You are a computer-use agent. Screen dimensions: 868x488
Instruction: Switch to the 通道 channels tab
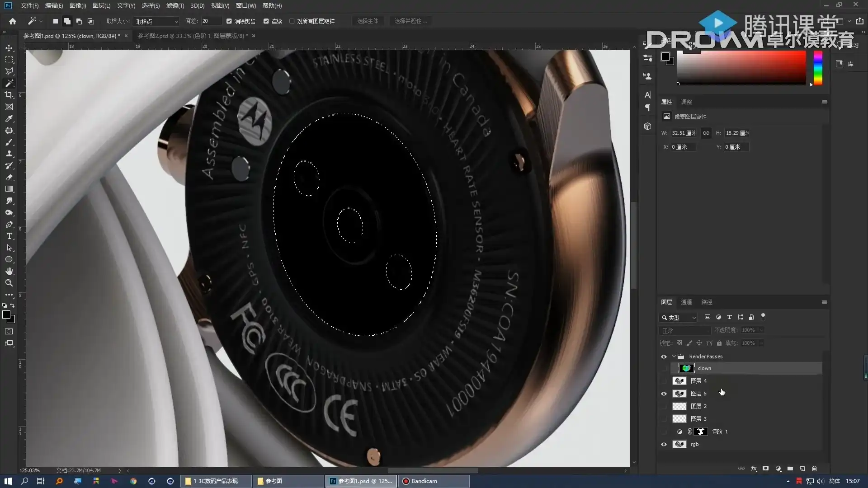click(686, 302)
